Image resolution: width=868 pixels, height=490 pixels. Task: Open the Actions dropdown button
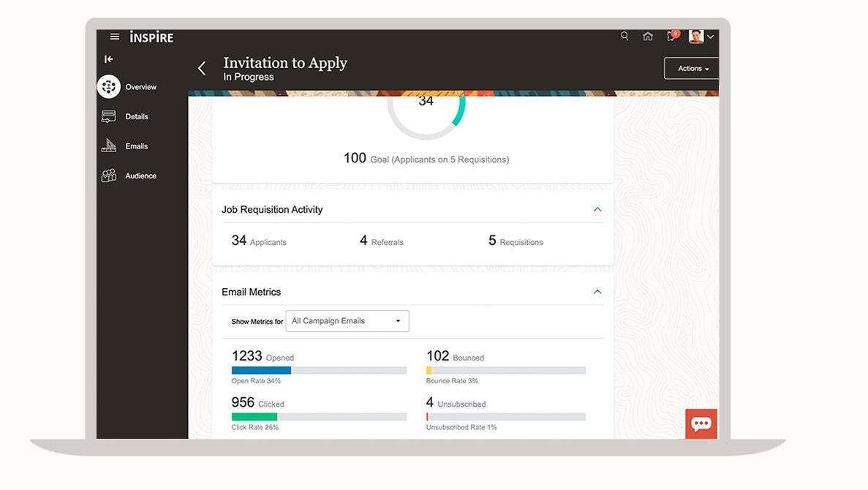691,69
